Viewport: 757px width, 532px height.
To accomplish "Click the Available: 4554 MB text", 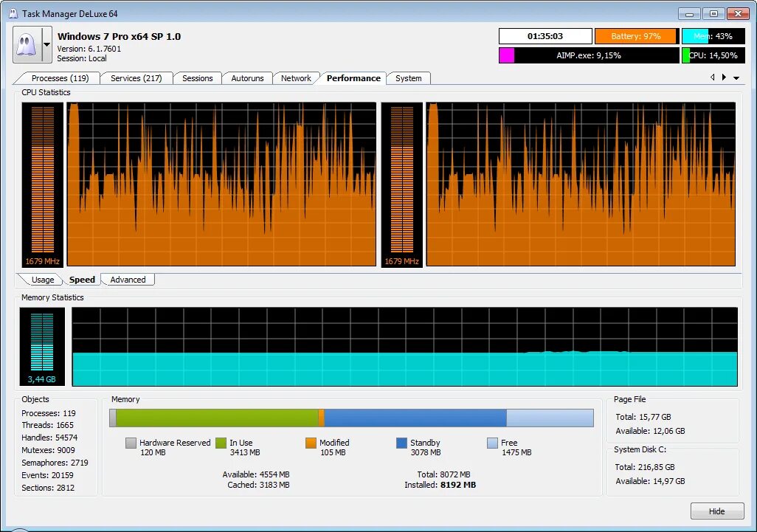I will pyautogui.click(x=256, y=474).
